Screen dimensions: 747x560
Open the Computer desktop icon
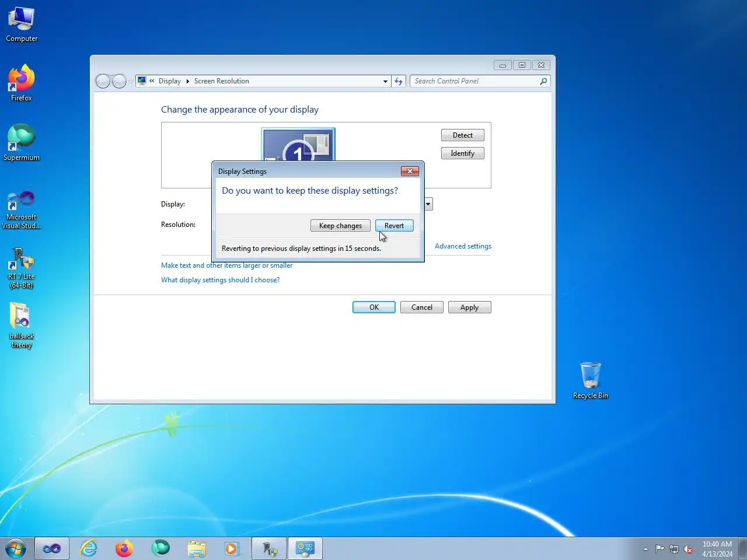[x=22, y=25]
